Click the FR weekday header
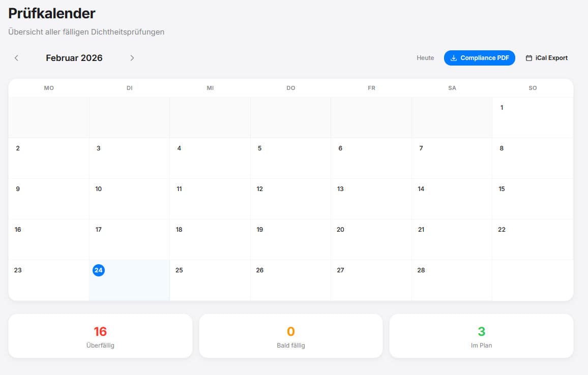The height and width of the screenshot is (375, 588). [371, 88]
